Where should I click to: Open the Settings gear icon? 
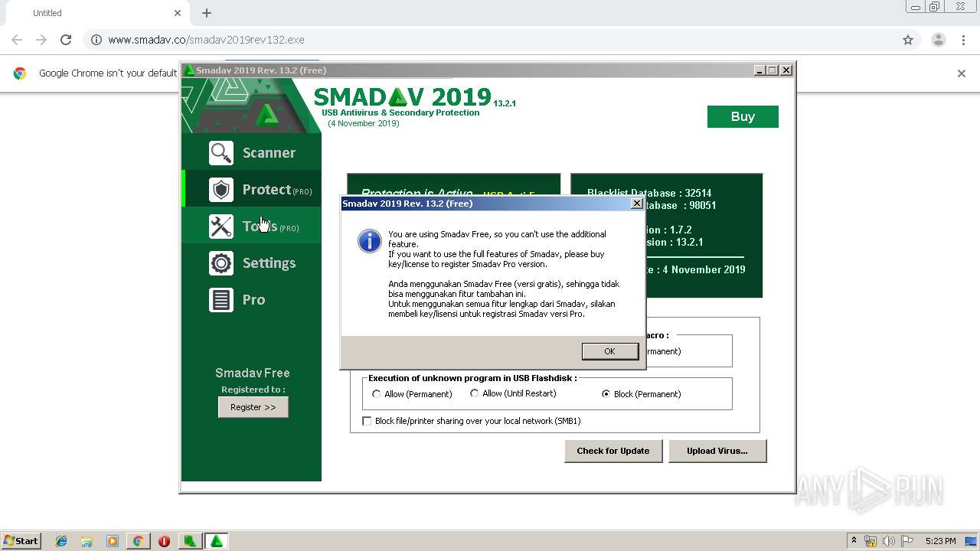pyautogui.click(x=221, y=263)
